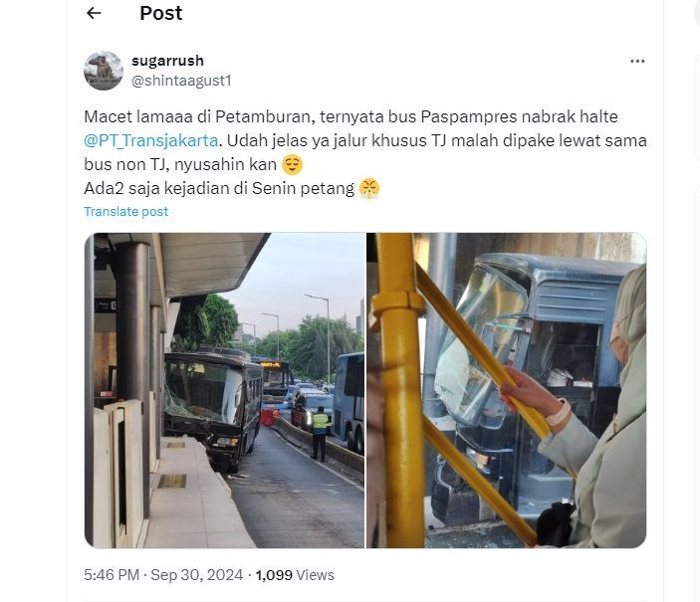
Task: Follow the @PT_Transjakarta mention link
Action: pyautogui.click(x=151, y=140)
